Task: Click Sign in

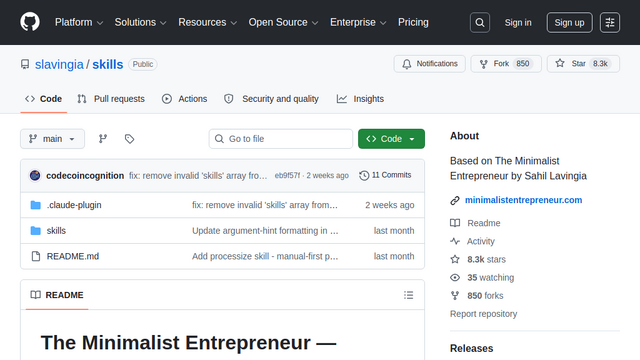Action: (x=518, y=22)
